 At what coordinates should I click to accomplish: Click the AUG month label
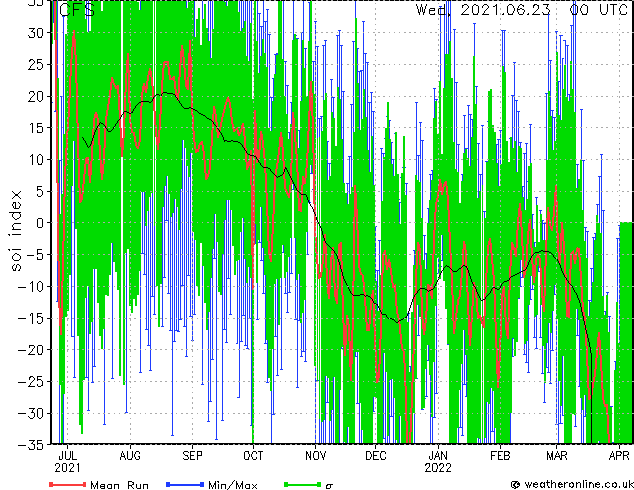pyautogui.click(x=130, y=456)
